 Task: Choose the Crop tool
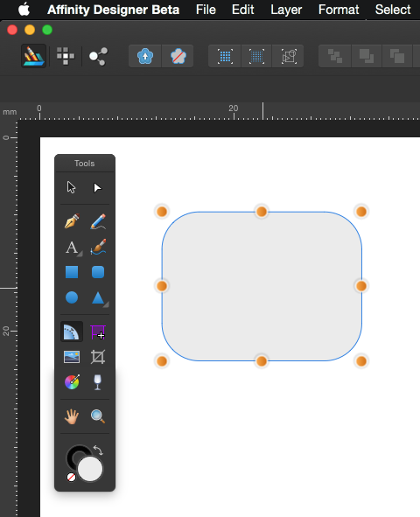98,357
